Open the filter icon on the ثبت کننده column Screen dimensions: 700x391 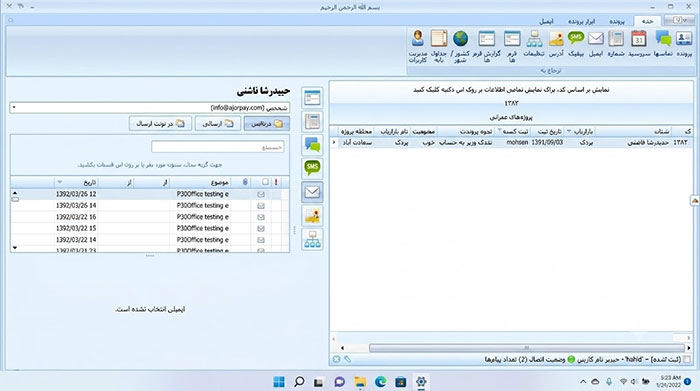pos(500,131)
